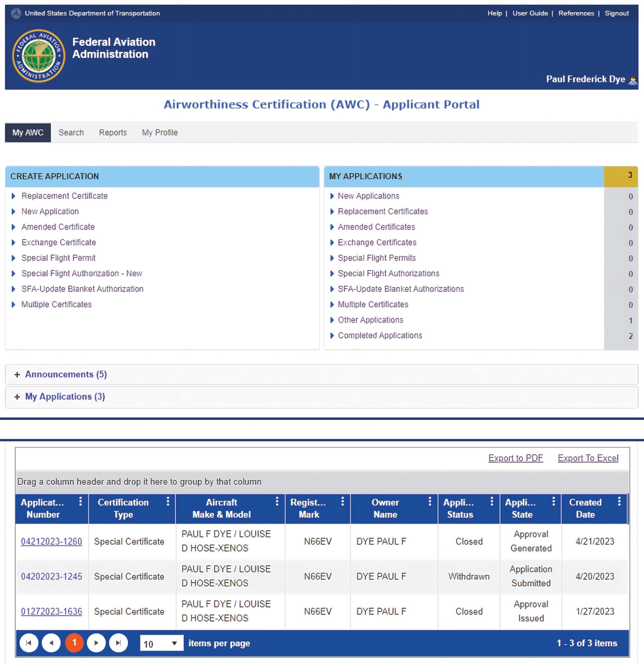Open the Reports tab
The height and width of the screenshot is (664, 644).
click(x=113, y=132)
